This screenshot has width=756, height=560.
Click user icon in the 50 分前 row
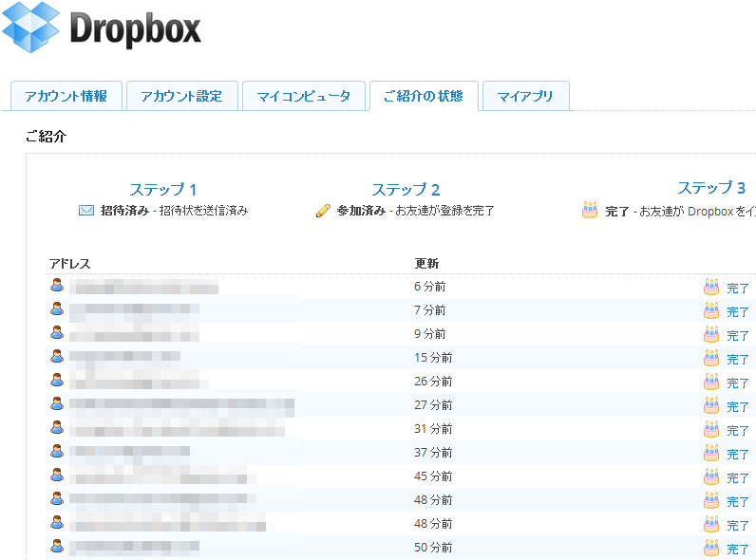[x=57, y=546]
